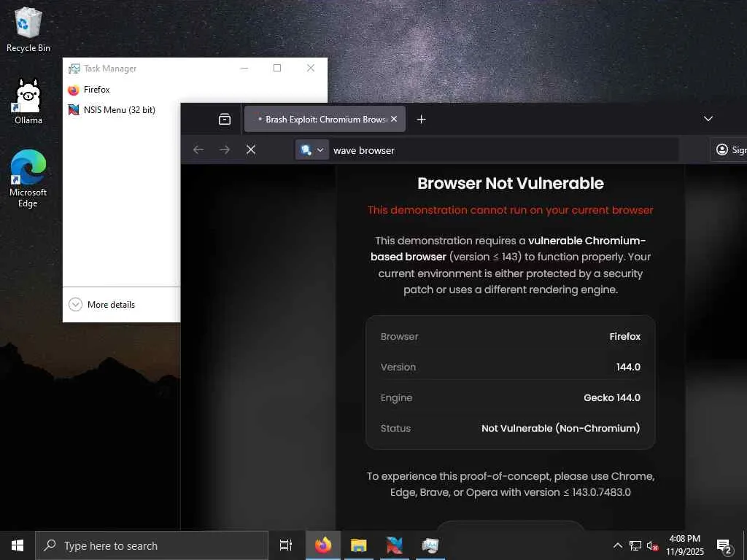Image resolution: width=747 pixels, height=560 pixels.
Task: Go forward in the browser
Action: pyautogui.click(x=225, y=150)
